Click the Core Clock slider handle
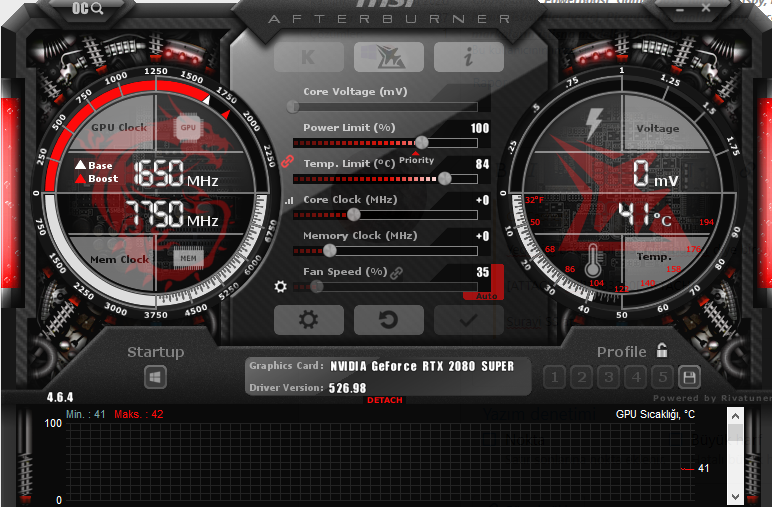Screen dimensions: 772x507 354,215
